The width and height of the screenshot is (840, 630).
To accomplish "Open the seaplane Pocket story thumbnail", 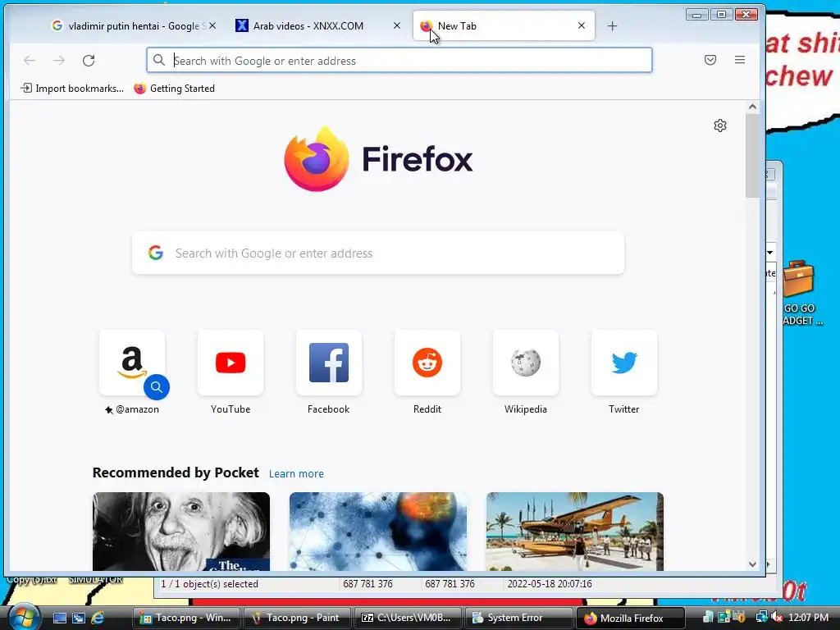I will (x=575, y=532).
